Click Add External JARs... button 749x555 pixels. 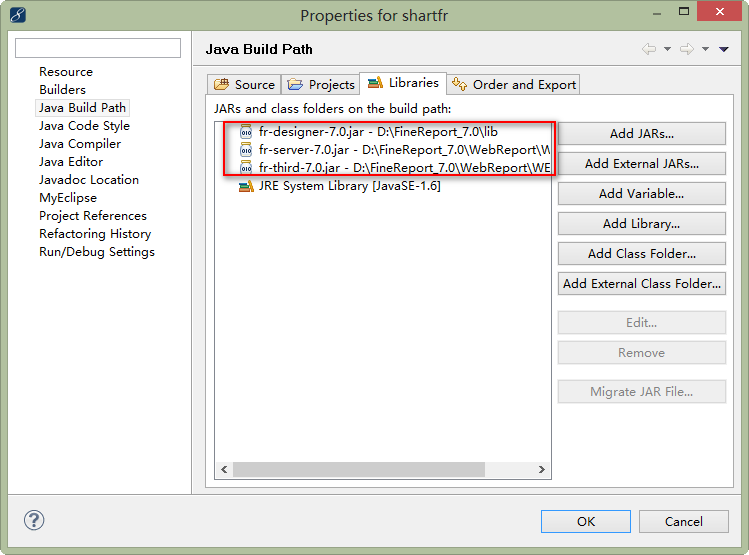point(642,164)
